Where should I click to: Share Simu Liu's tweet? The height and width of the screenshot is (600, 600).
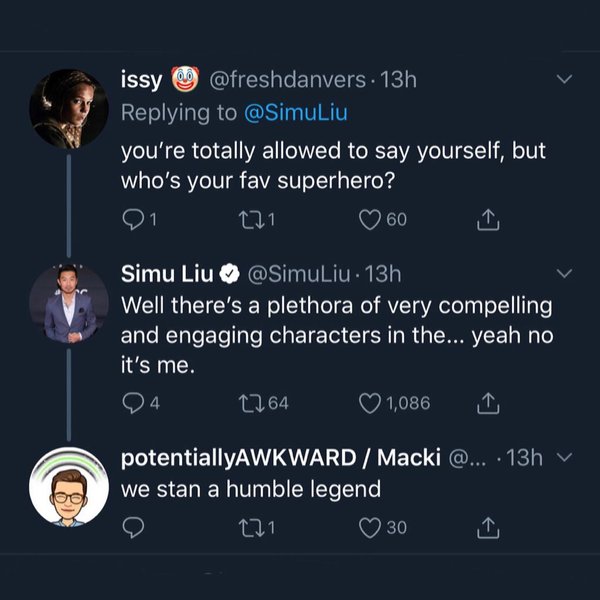point(489,403)
